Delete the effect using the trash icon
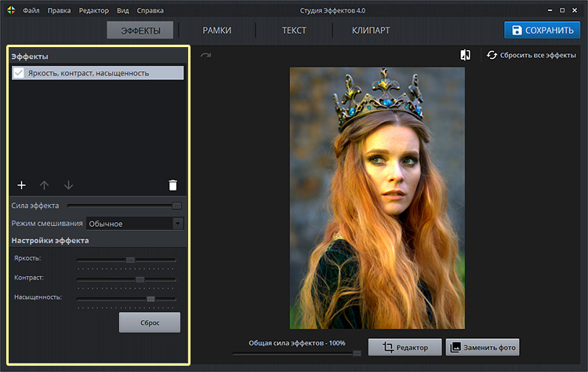 pos(172,185)
